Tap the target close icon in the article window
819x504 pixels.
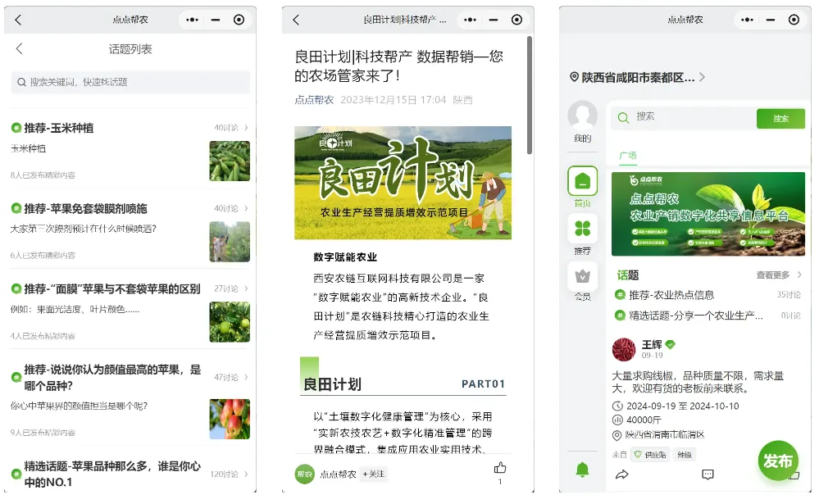[x=516, y=20]
